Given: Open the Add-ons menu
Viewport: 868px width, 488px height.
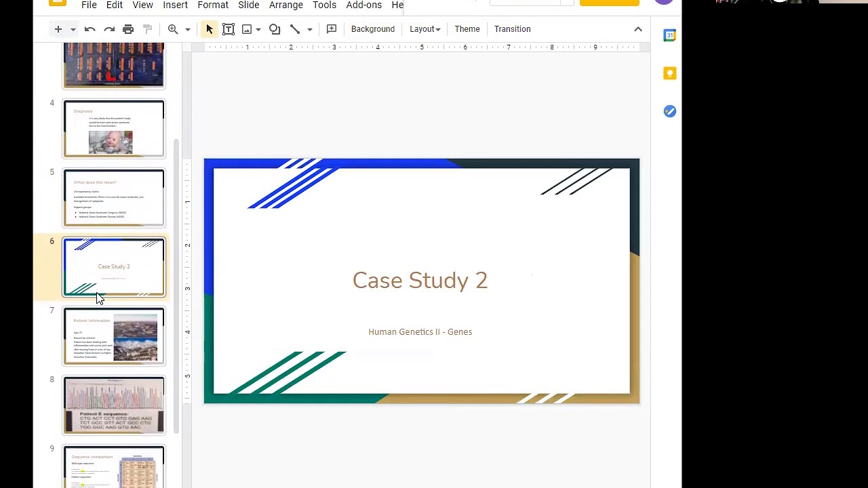Looking at the screenshot, I should pyautogui.click(x=364, y=5).
